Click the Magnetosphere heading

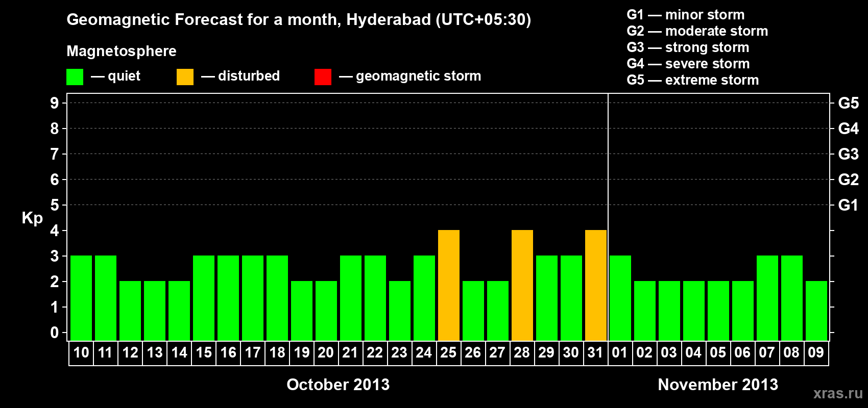coord(122,52)
